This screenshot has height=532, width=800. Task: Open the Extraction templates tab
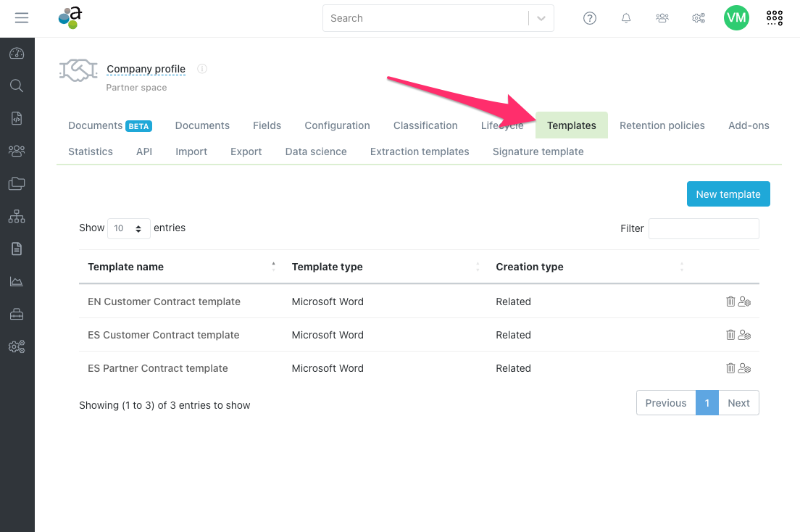click(x=420, y=151)
